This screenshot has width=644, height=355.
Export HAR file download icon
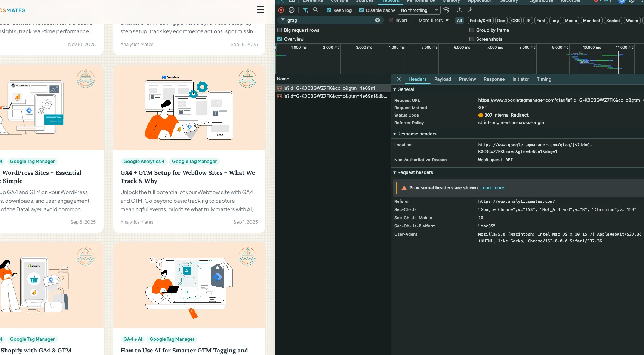(470, 10)
